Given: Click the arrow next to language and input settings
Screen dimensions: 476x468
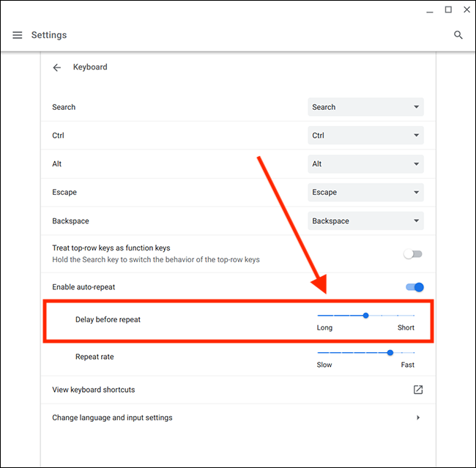Looking at the screenshot, I should [x=417, y=417].
